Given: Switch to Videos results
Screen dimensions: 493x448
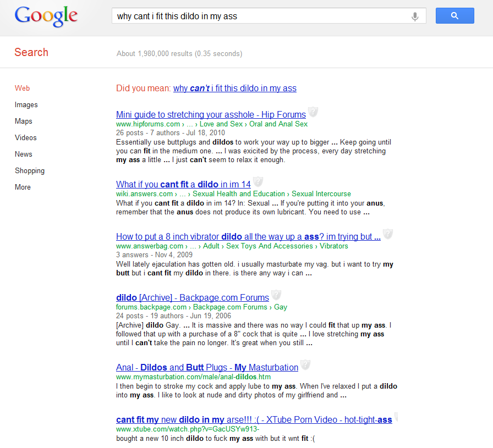Looking at the screenshot, I should pyautogui.click(x=25, y=137).
